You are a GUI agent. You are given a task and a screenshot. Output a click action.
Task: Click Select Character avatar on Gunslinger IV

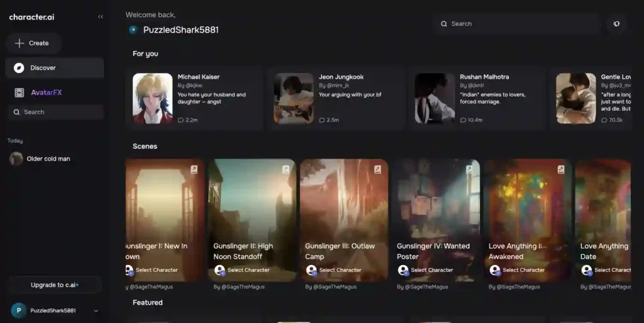point(403,270)
